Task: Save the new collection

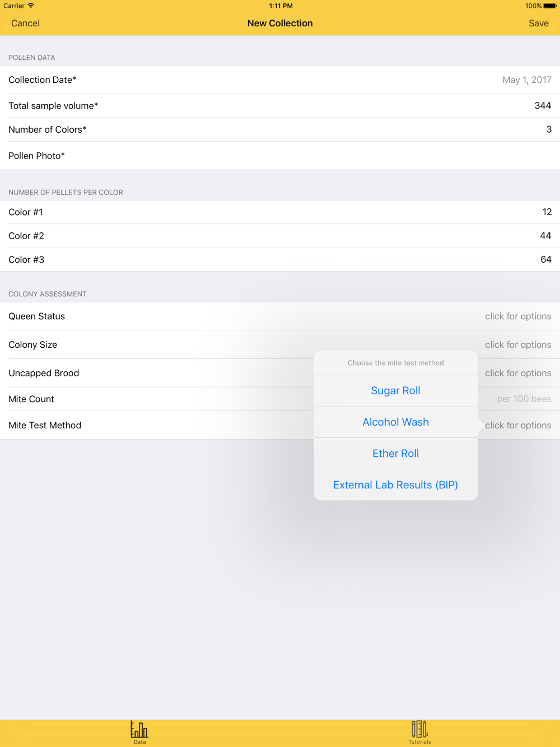Action: [538, 24]
